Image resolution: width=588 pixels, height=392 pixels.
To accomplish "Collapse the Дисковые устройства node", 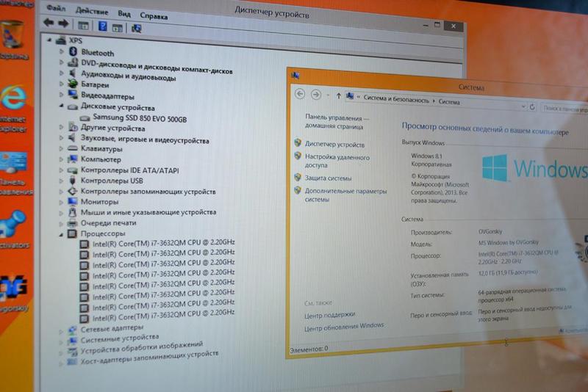I will [x=62, y=106].
